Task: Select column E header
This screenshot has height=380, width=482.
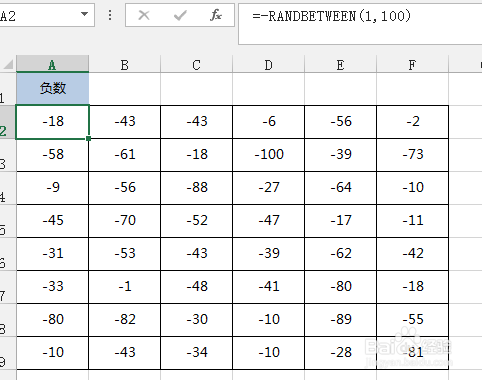Action: pyautogui.click(x=340, y=64)
